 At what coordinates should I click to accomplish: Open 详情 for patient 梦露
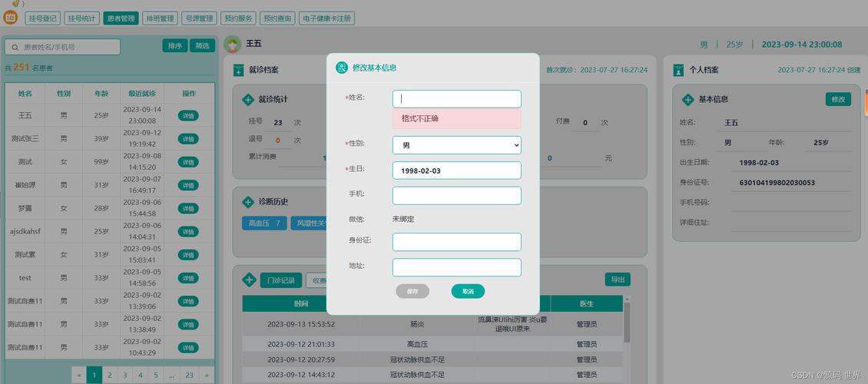pos(188,209)
